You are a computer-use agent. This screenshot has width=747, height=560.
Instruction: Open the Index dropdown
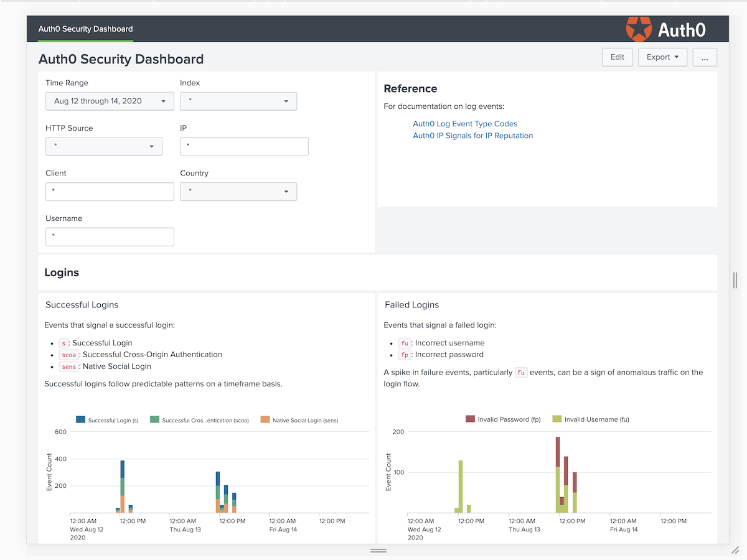238,101
